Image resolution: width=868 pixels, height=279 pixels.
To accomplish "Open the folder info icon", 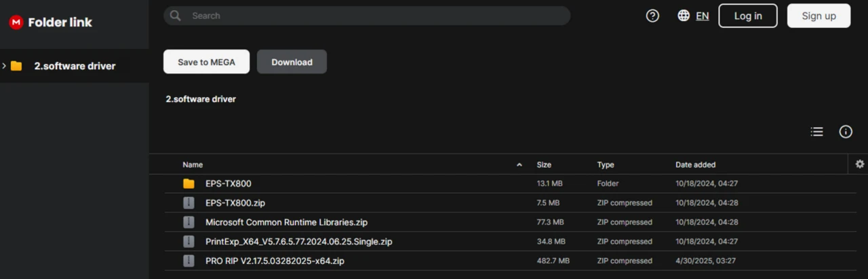I will [846, 132].
